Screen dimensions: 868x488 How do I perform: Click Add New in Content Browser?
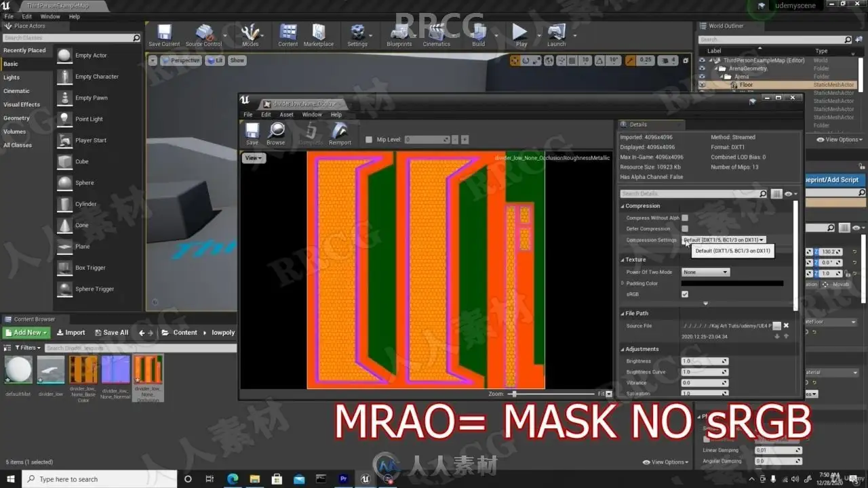coord(26,333)
